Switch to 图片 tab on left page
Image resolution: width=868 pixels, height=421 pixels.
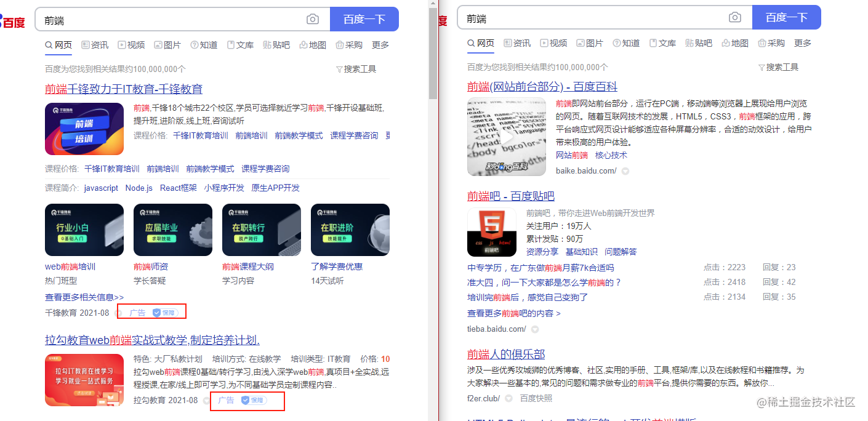point(167,45)
